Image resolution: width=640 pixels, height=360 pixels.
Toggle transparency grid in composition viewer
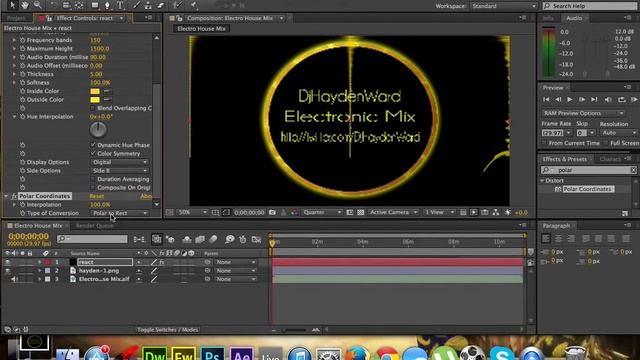(361, 212)
